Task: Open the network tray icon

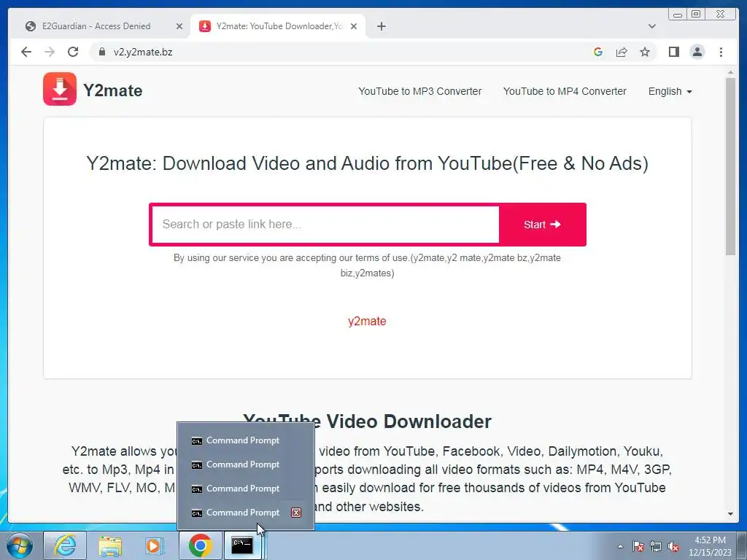Action: (656, 546)
